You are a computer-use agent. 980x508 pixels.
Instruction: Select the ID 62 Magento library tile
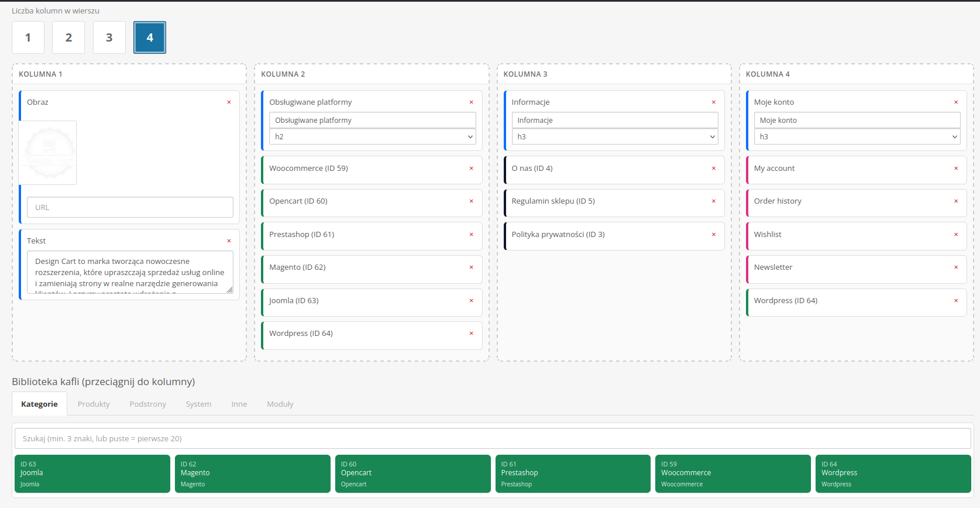(x=253, y=474)
